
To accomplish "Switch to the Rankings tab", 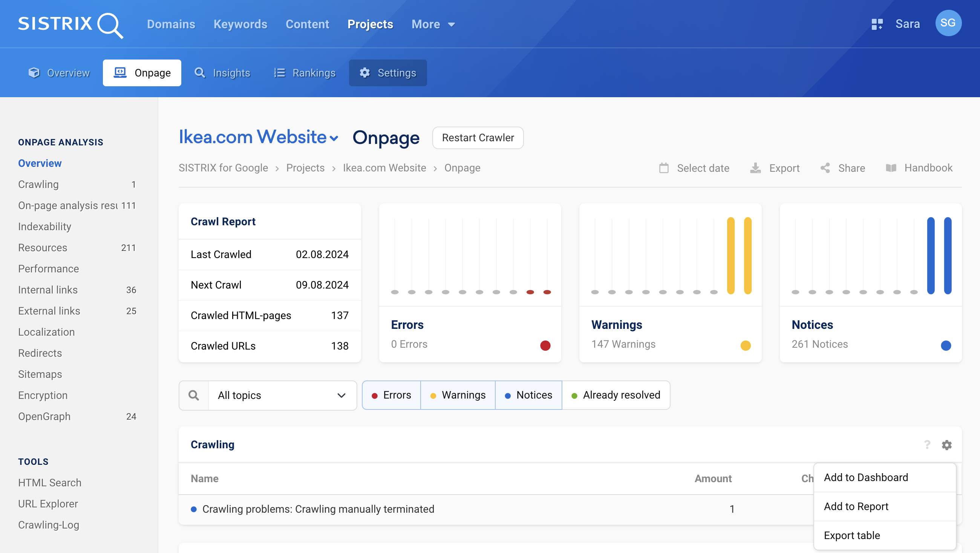I will click(305, 73).
